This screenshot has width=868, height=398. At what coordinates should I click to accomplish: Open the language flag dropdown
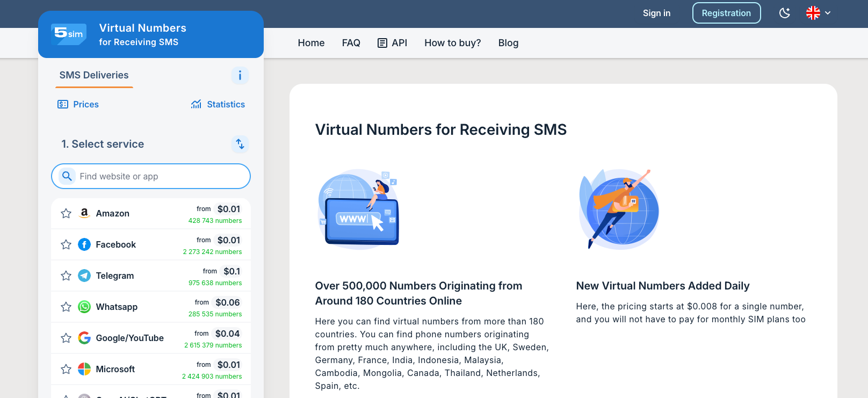[x=818, y=13]
